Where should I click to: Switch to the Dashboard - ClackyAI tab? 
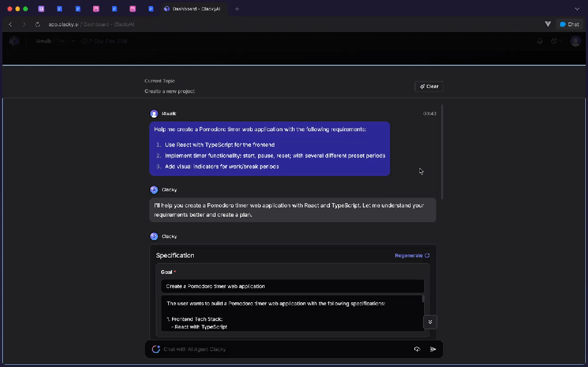(x=194, y=9)
